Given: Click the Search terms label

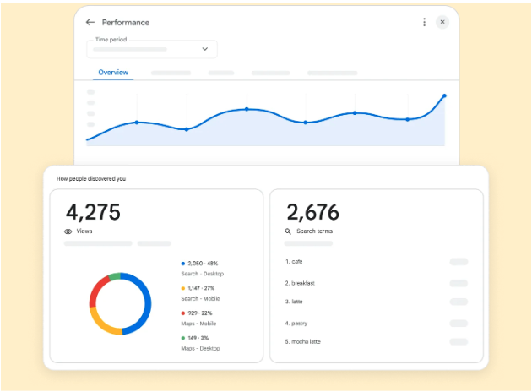Looking at the screenshot, I should click(x=314, y=231).
